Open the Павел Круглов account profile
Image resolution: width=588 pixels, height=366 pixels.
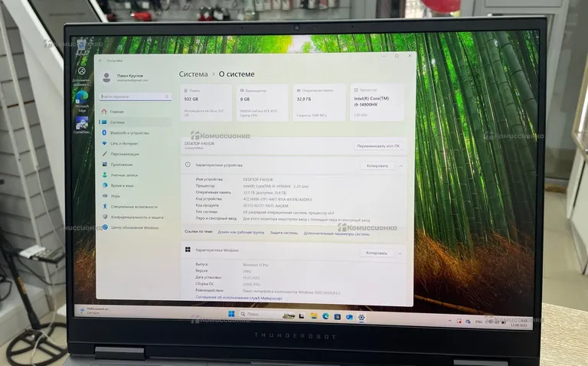pyautogui.click(x=125, y=77)
